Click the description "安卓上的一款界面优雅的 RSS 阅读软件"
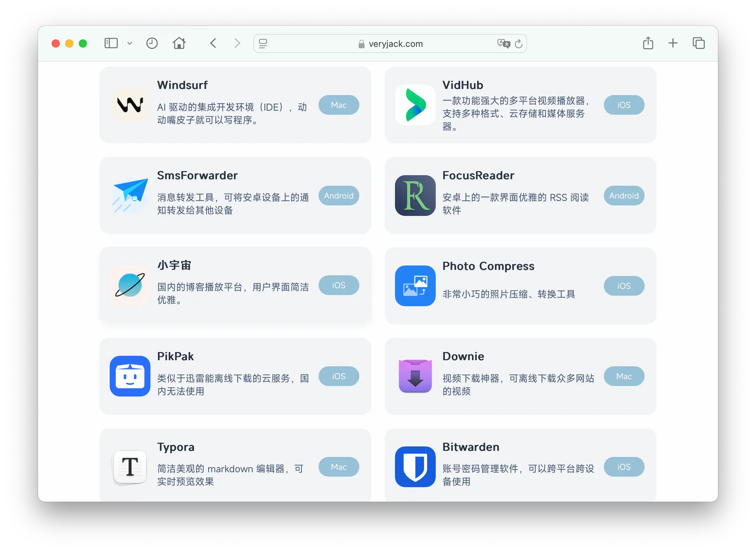 [516, 204]
